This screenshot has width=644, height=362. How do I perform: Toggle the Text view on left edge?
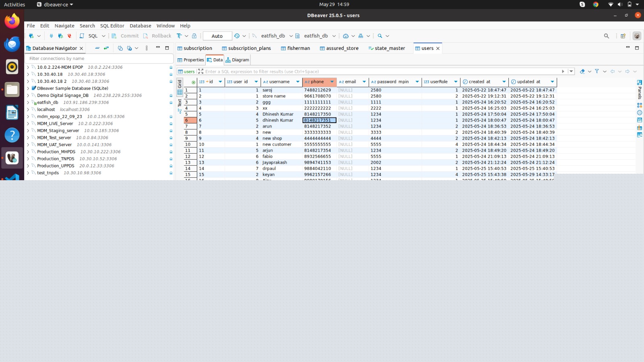tap(180, 103)
